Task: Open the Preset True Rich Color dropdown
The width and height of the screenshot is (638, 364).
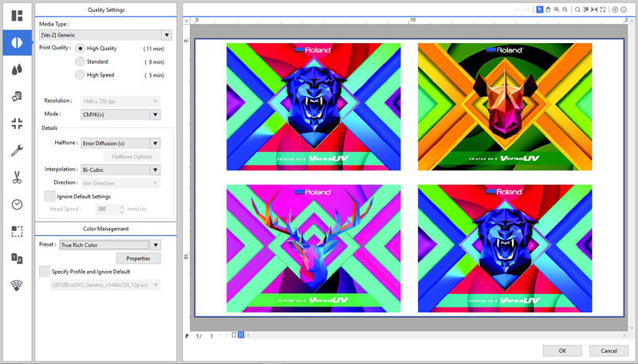Action: (110, 245)
